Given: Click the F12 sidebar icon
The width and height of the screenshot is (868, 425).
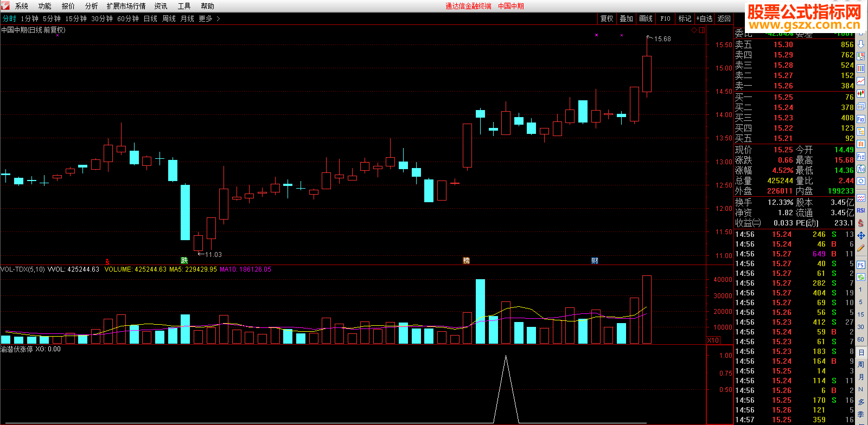Looking at the screenshot, I should tap(861, 157).
